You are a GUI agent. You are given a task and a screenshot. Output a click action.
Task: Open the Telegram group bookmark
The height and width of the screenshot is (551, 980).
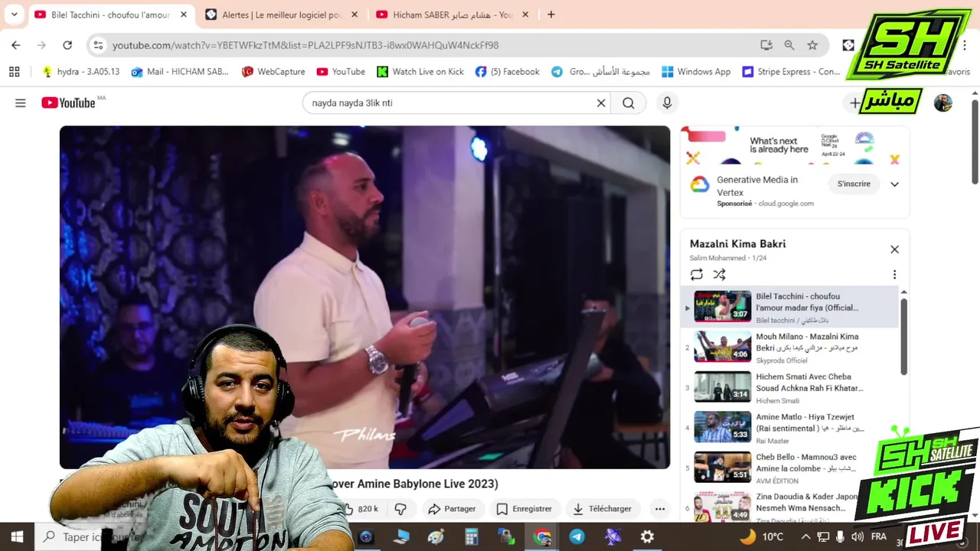pyautogui.click(x=601, y=71)
